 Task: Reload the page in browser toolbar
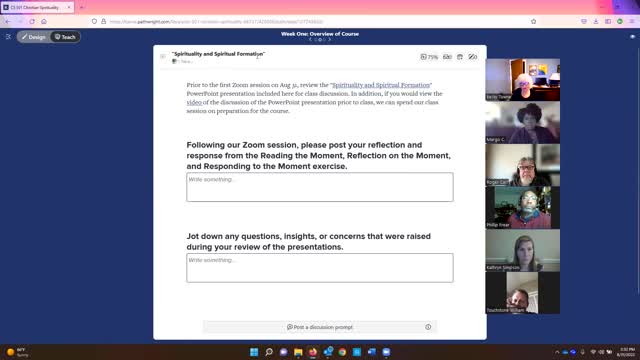pos(32,21)
